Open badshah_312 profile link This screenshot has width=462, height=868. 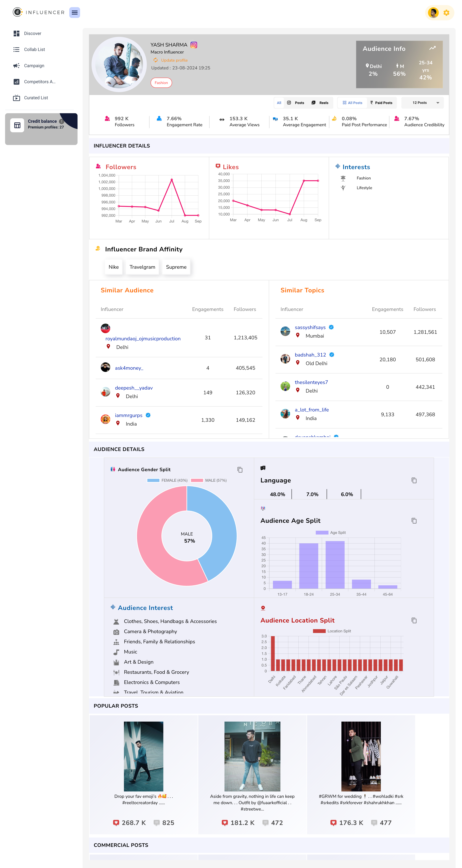(310, 355)
